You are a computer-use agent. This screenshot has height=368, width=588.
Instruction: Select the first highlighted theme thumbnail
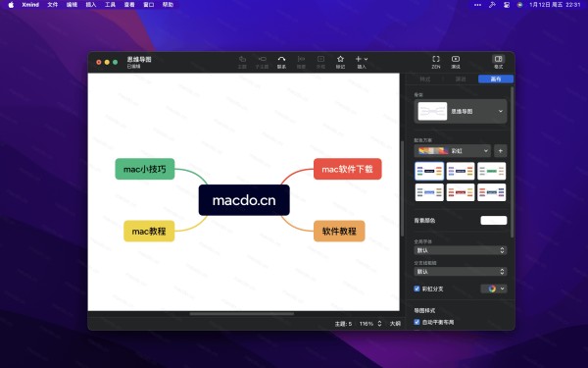tap(429, 171)
